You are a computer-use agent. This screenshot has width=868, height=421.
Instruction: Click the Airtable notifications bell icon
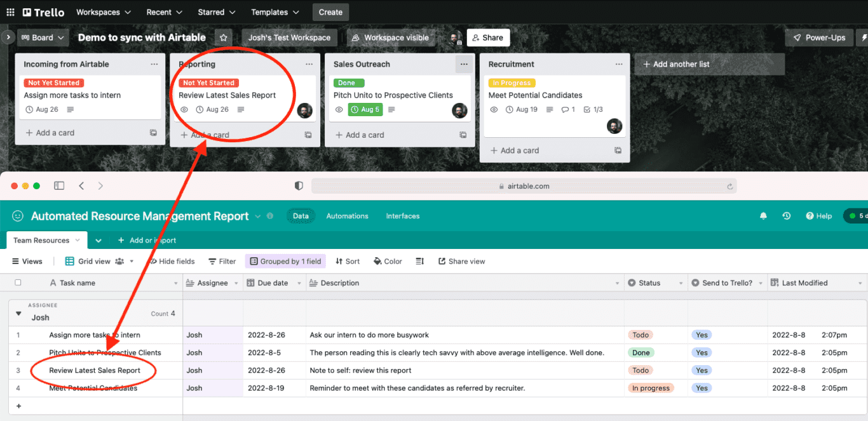click(x=763, y=216)
